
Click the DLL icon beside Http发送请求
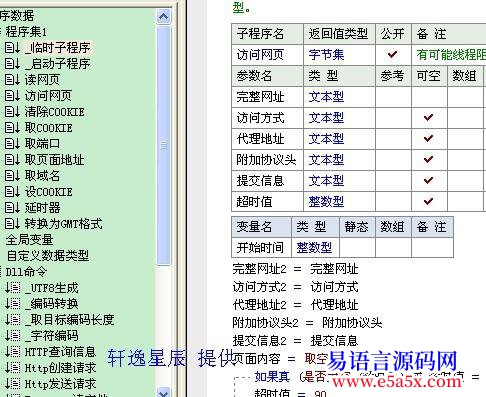click(x=12, y=384)
